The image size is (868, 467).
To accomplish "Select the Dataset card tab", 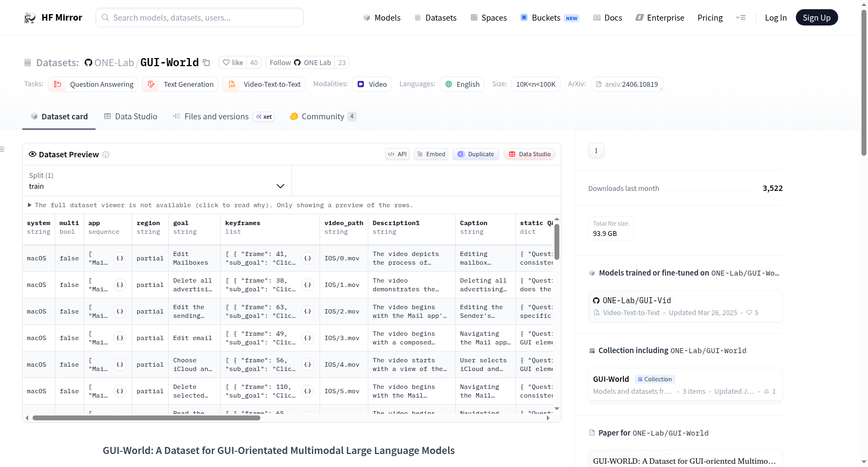I will click(x=59, y=117).
